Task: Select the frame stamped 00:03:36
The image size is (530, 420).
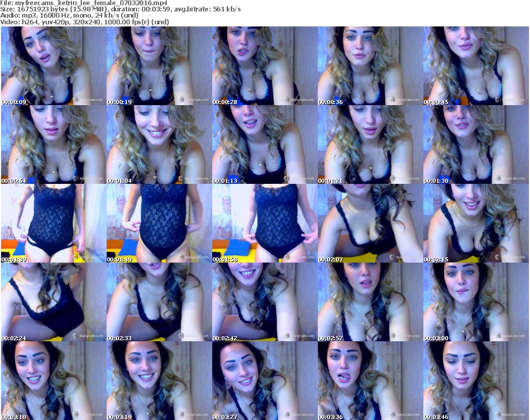Action: pyautogui.click(x=370, y=381)
